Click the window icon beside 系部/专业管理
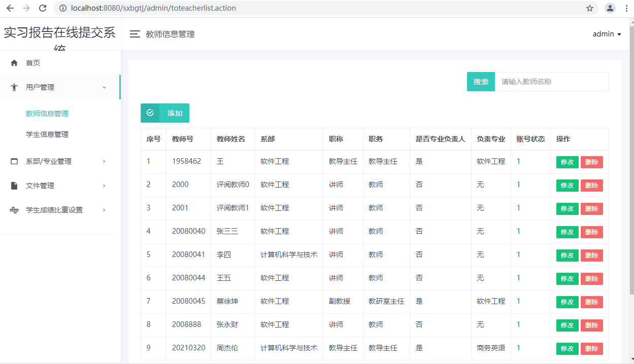634x364 pixels. tap(14, 161)
